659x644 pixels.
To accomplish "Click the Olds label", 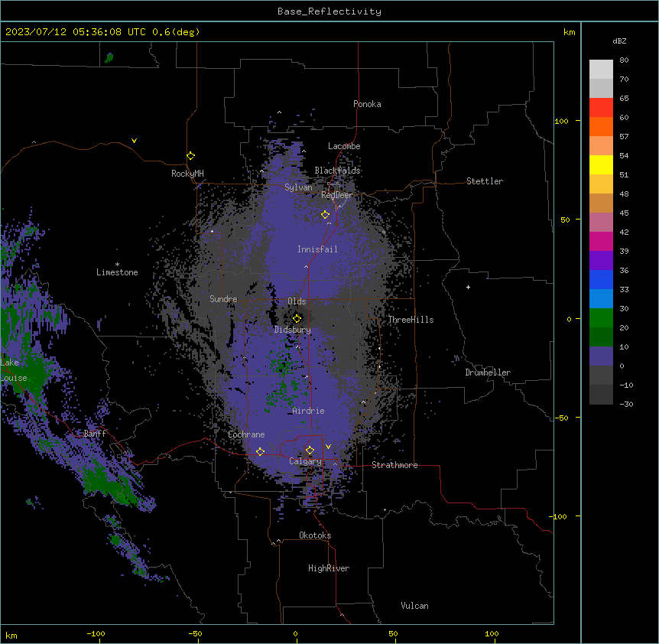I will click(297, 301).
